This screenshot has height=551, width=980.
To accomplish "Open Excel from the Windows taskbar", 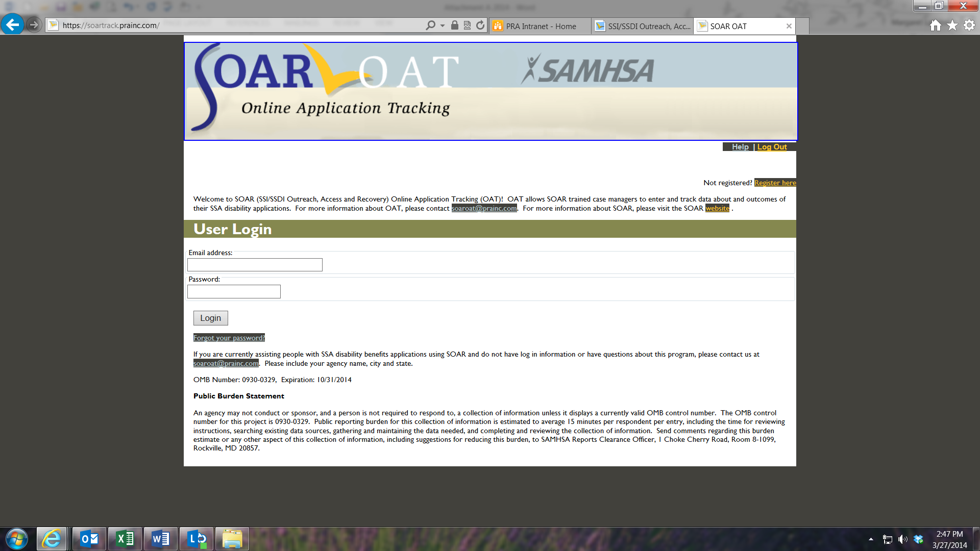I will click(125, 539).
